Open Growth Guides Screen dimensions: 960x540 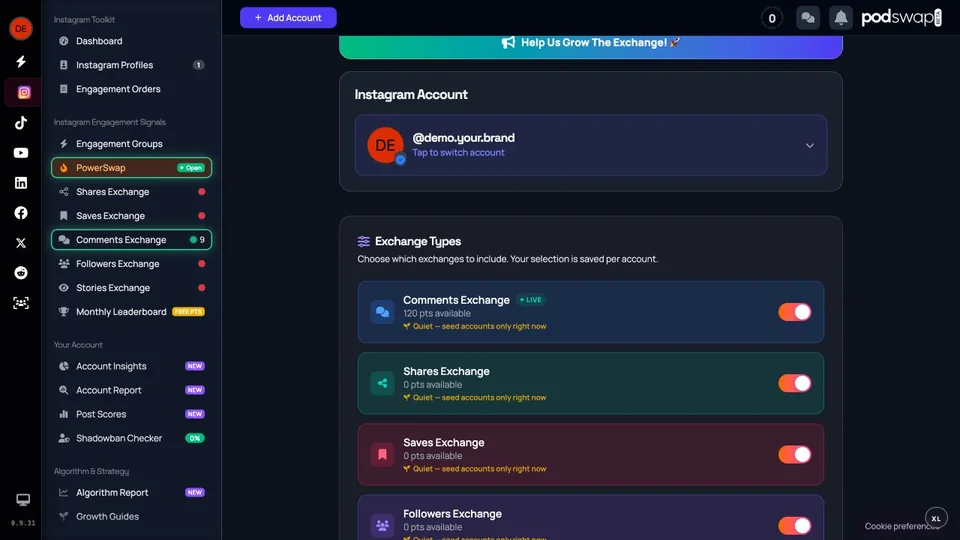coord(131,516)
